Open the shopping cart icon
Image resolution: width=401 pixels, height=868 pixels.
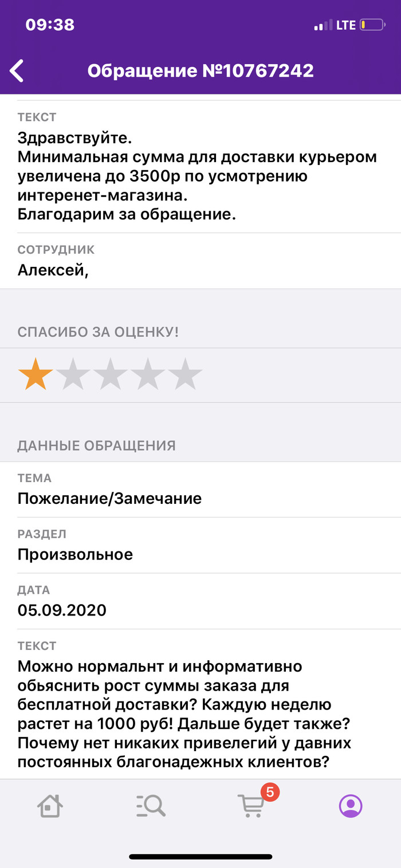tap(251, 806)
